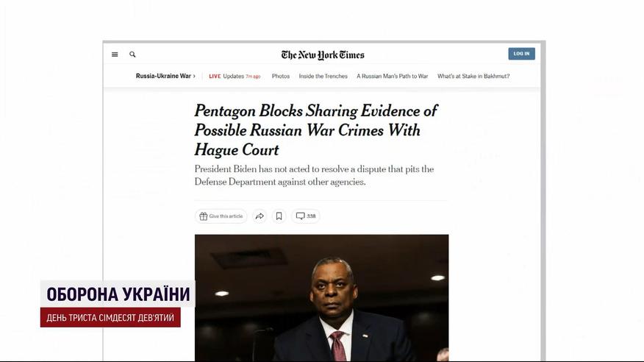Expand Russia-Ukraine War section chevron

point(194,76)
